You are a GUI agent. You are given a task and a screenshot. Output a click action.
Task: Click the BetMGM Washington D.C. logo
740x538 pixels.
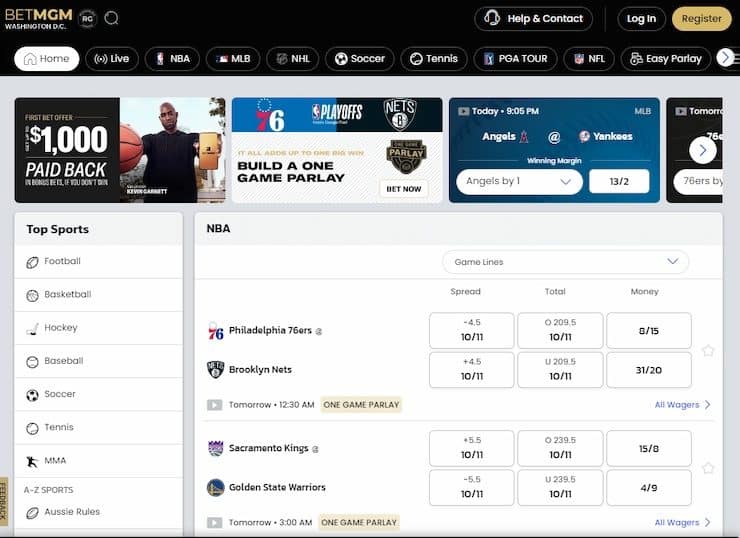pyautogui.click(x=39, y=19)
